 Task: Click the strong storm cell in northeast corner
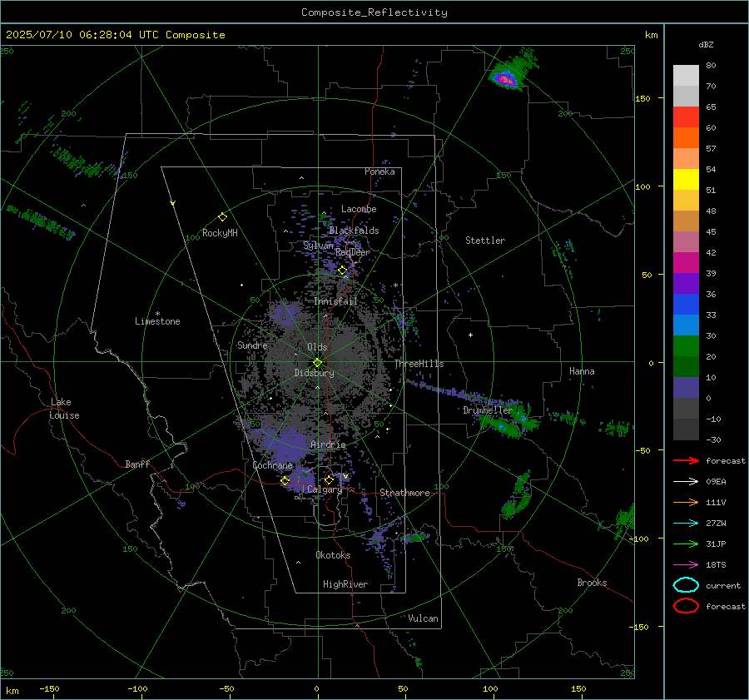coord(504,78)
